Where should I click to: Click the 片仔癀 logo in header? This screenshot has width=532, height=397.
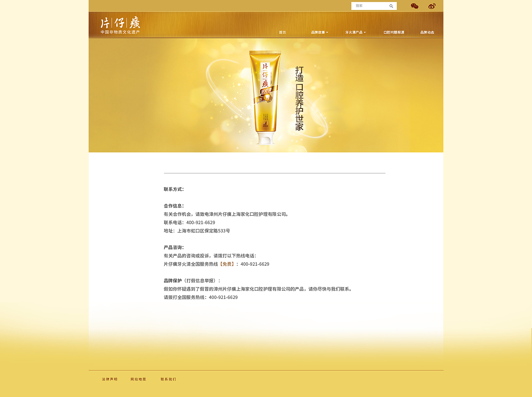tap(120, 23)
